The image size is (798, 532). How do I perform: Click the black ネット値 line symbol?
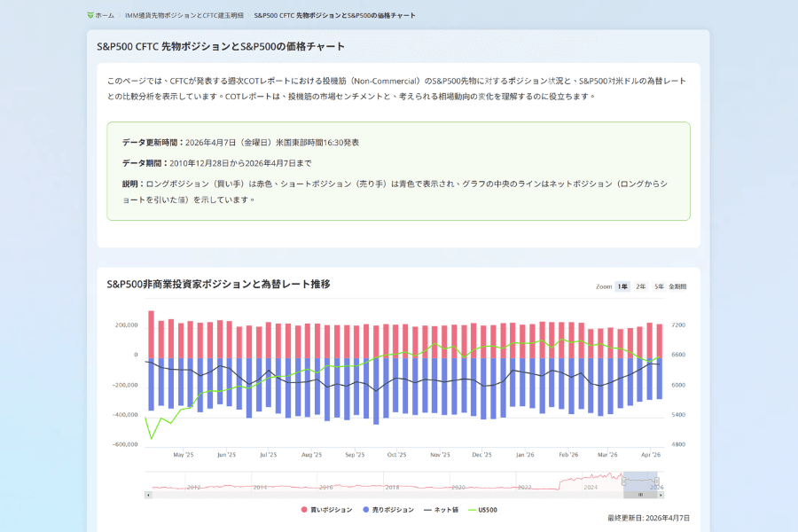[431, 509]
